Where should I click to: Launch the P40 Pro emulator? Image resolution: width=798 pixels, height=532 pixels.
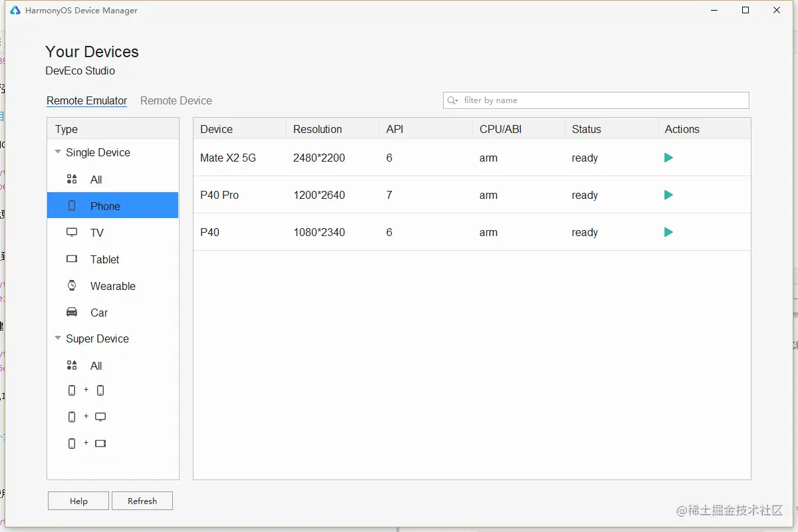tap(668, 195)
